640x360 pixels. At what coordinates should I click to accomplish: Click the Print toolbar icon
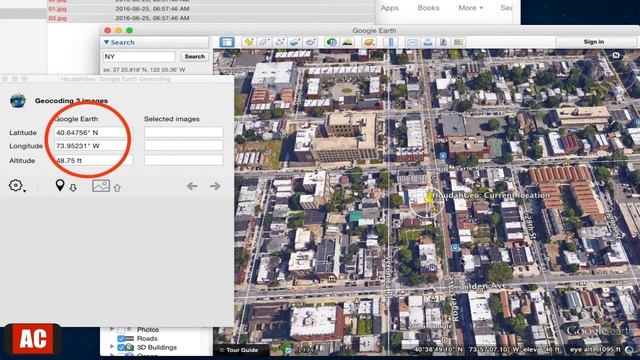tap(428, 42)
